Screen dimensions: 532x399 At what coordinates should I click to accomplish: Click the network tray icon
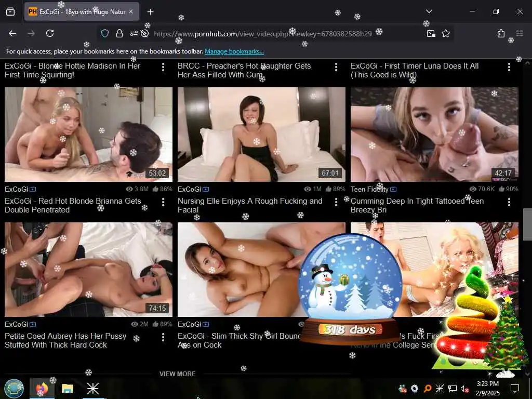coord(453,389)
